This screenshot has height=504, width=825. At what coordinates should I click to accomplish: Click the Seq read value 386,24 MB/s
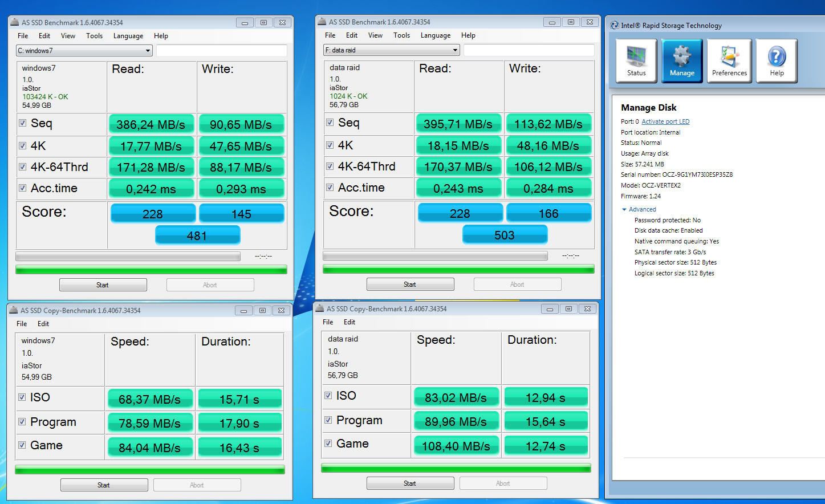[151, 124]
